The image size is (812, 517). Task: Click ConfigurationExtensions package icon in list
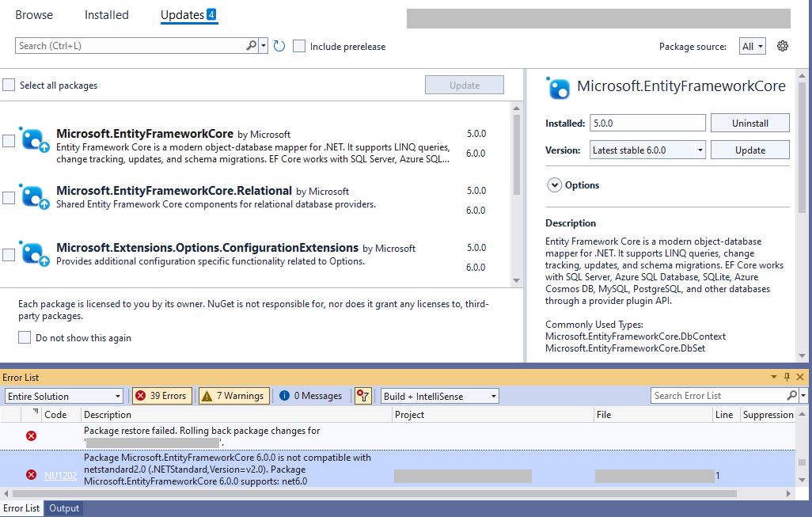pos(35,254)
